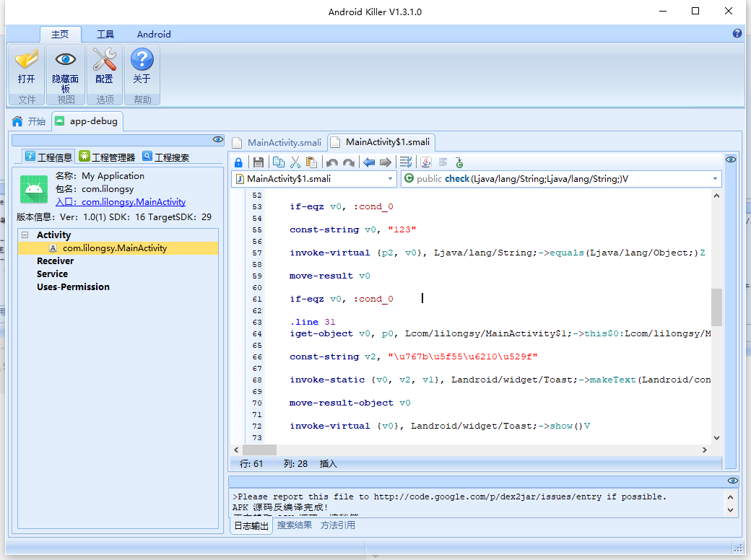Cut selected smali code using the scissors icon
Screen dimensions: 751x560
[x=295, y=162]
